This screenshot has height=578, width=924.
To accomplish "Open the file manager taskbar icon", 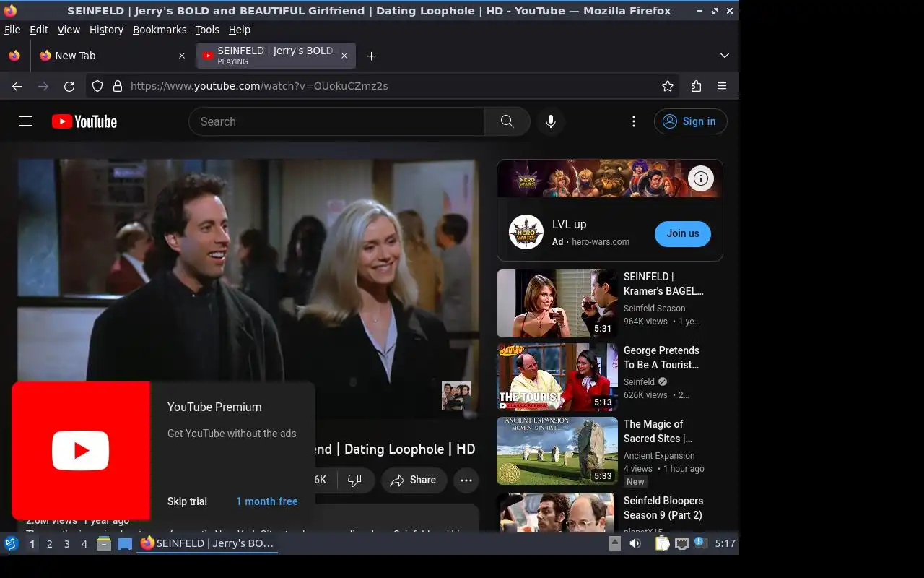I will 104,543.
